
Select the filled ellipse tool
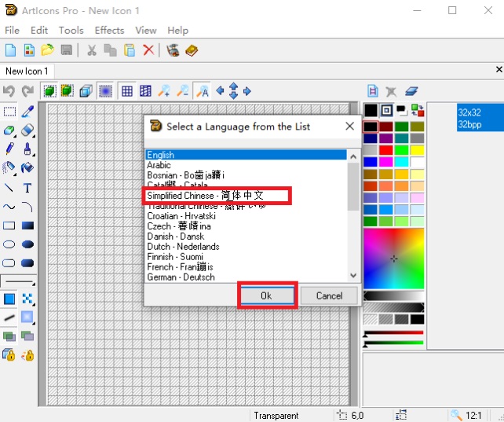point(27,244)
